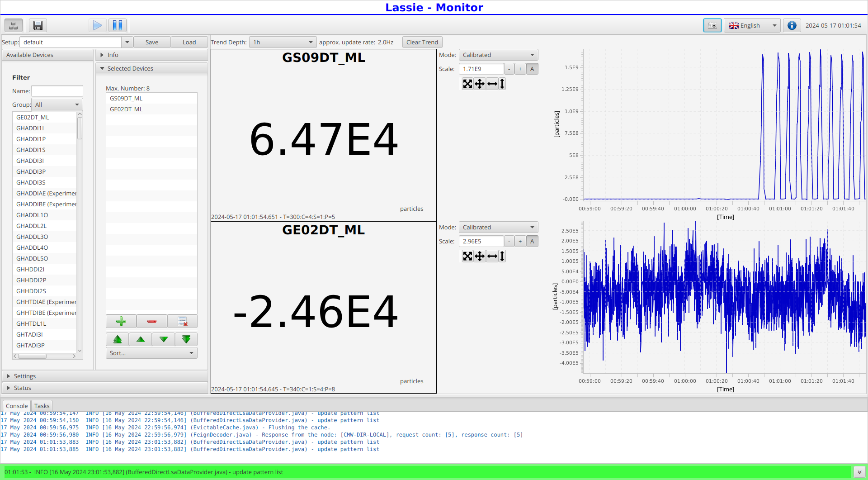Click the setup Load button

189,42
